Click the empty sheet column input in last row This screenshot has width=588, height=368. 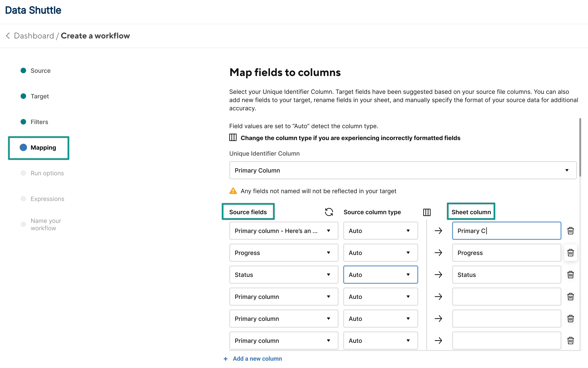click(x=506, y=340)
